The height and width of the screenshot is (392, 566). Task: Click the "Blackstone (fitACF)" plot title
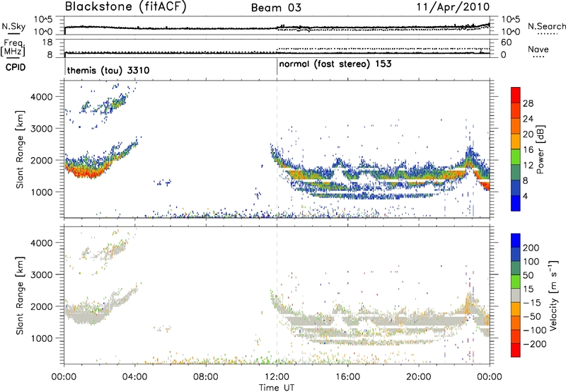126,6
